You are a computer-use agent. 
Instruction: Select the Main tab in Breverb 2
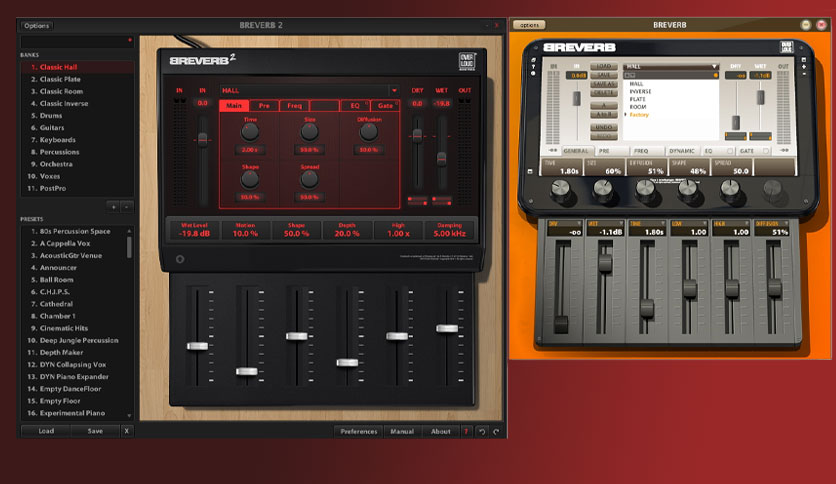coord(234,106)
